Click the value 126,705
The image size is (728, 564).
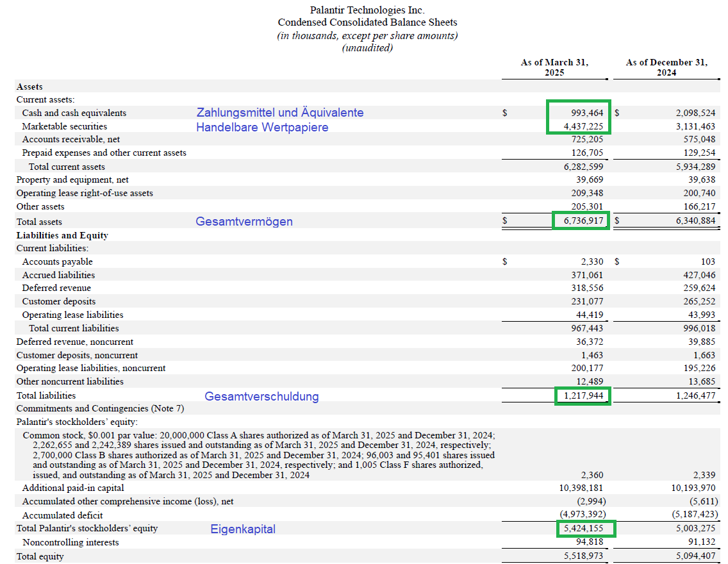587,153
